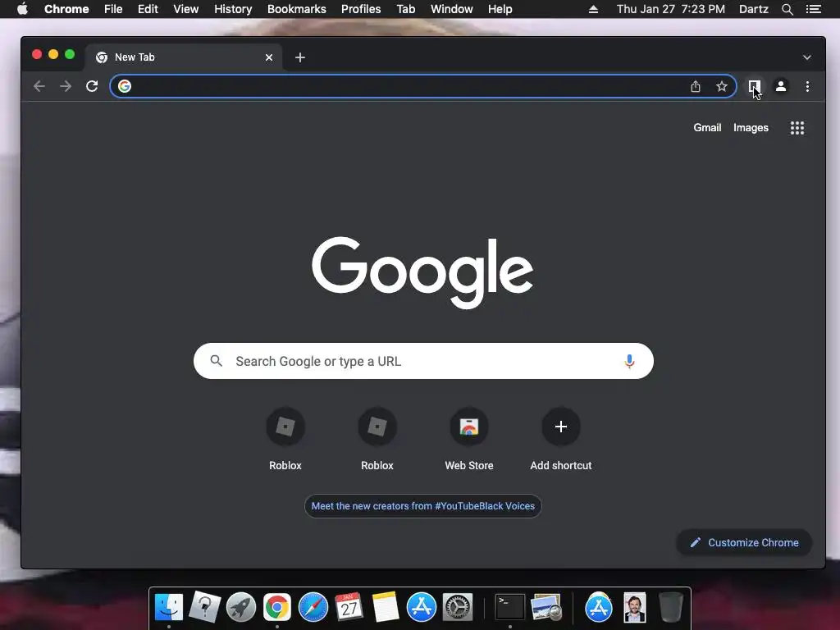Viewport: 840px width, 630px height.
Task: Start voice search with microphone
Action: (629, 361)
